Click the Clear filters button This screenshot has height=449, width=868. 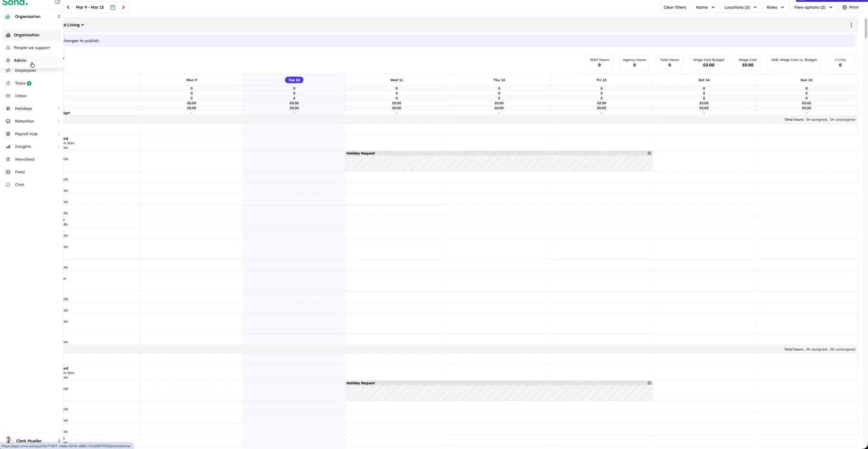(675, 7)
